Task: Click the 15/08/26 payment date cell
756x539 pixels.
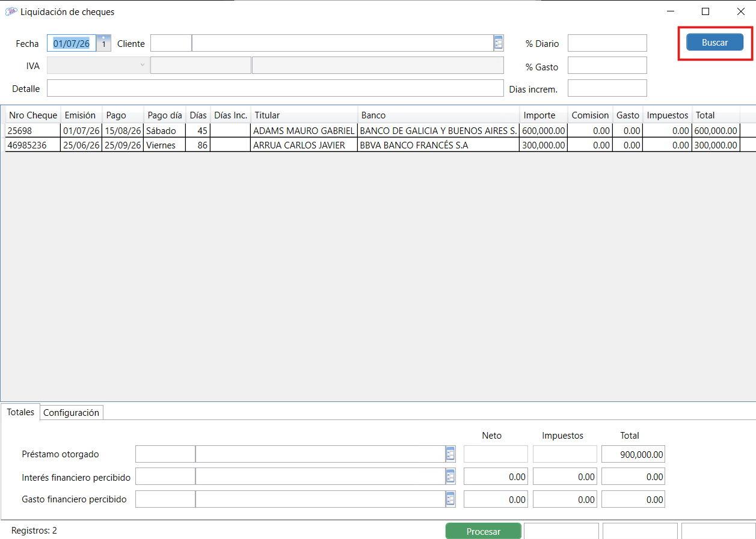Action: 123,130
